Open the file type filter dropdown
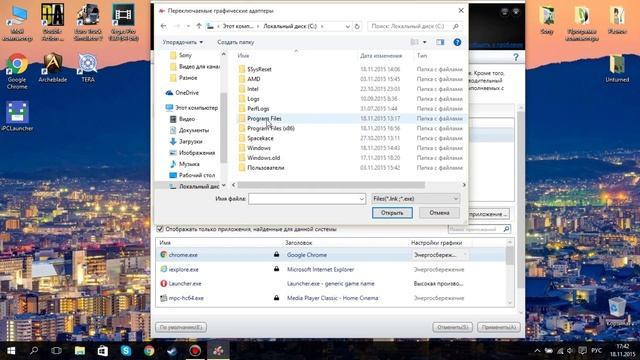This screenshot has width=640, height=360. point(456,199)
